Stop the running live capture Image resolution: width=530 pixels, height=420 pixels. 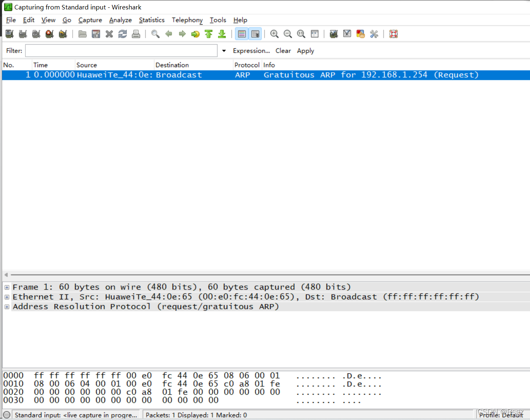pos(50,34)
